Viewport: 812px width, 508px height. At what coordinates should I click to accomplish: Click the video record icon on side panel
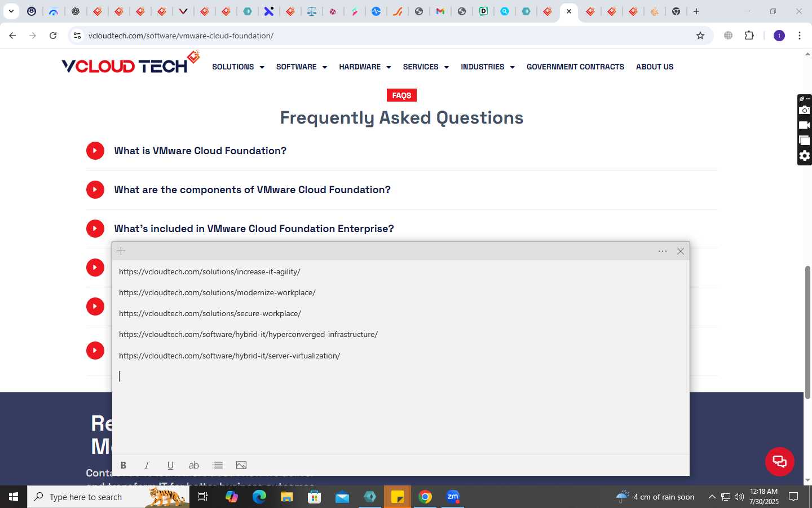[x=805, y=125]
